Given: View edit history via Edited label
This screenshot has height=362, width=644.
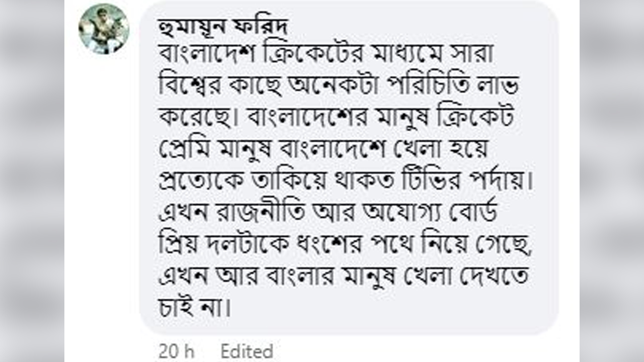Looking at the screenshot, I should tap(247, 351).
